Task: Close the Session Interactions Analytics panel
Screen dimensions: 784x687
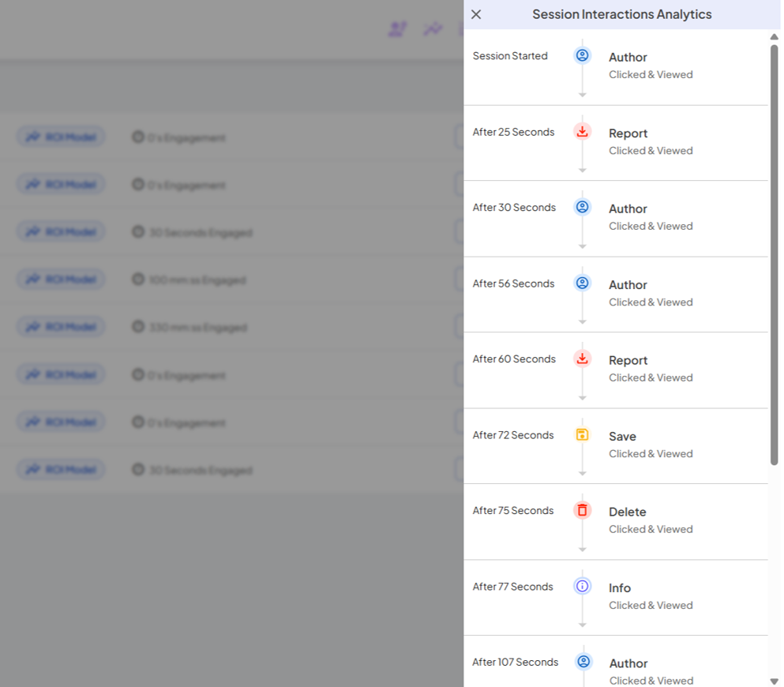Action: click(476, 14)
